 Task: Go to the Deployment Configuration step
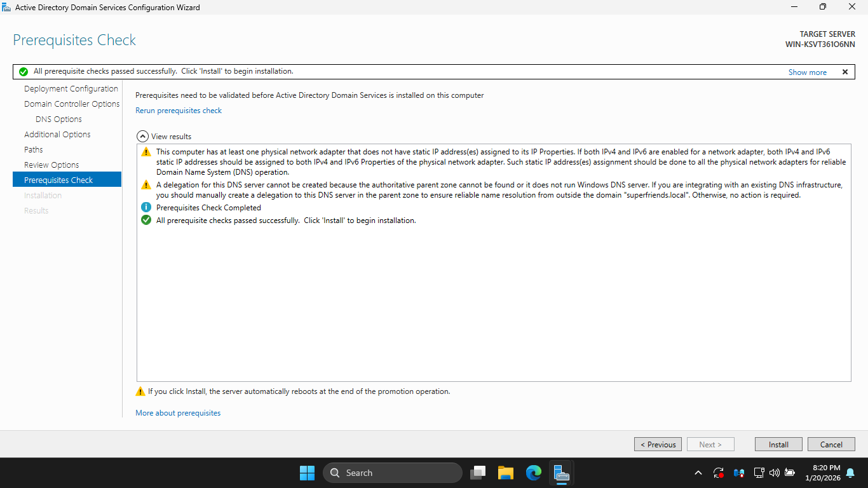(x=71, y=89)
